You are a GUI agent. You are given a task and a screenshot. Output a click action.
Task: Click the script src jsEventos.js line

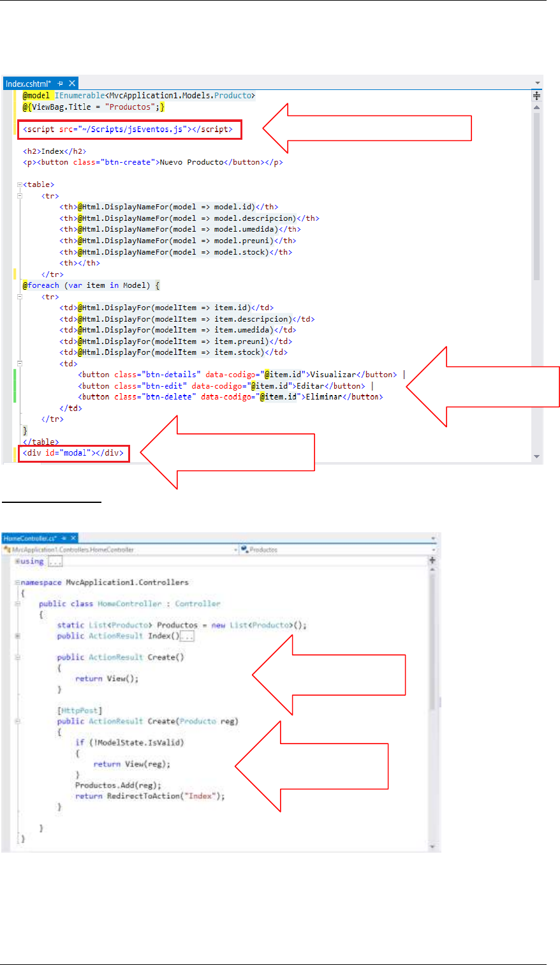pyautogui.click(x=129, y=130)
